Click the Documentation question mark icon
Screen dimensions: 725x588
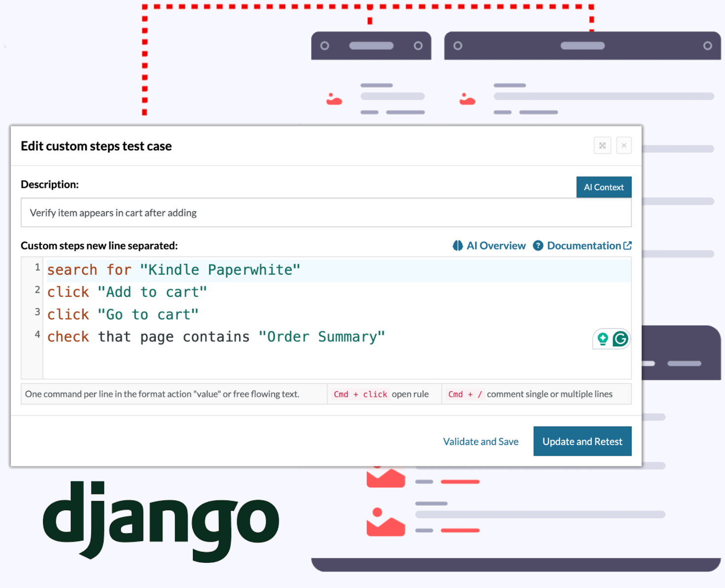(538, 246)
